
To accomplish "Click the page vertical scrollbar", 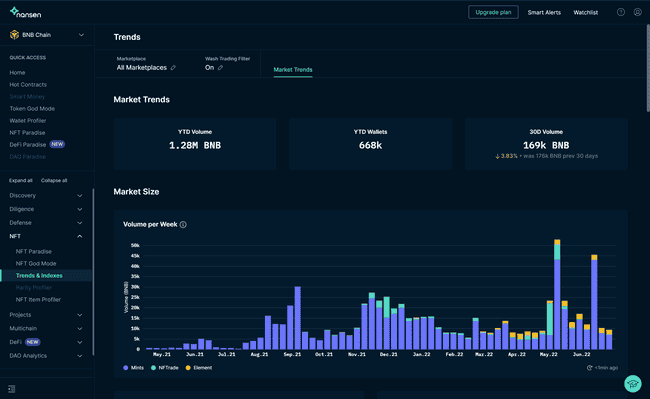I will pos(648,68).
